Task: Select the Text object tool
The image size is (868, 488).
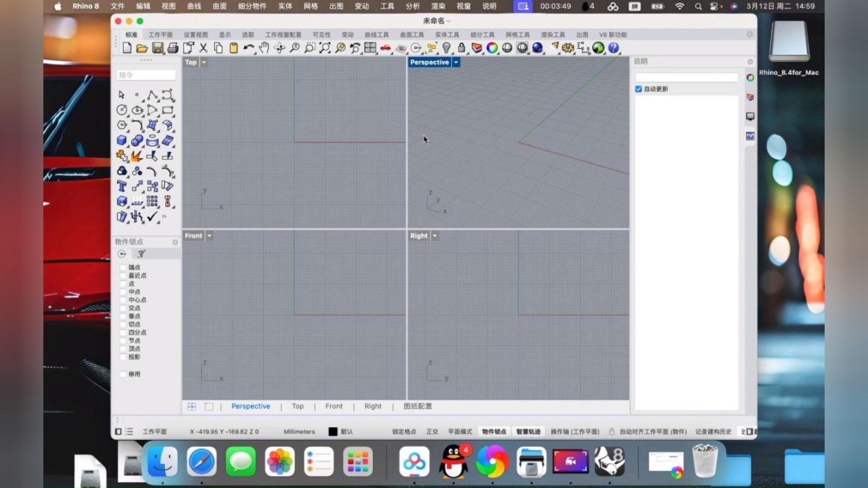Action: (x=122, y=186)
